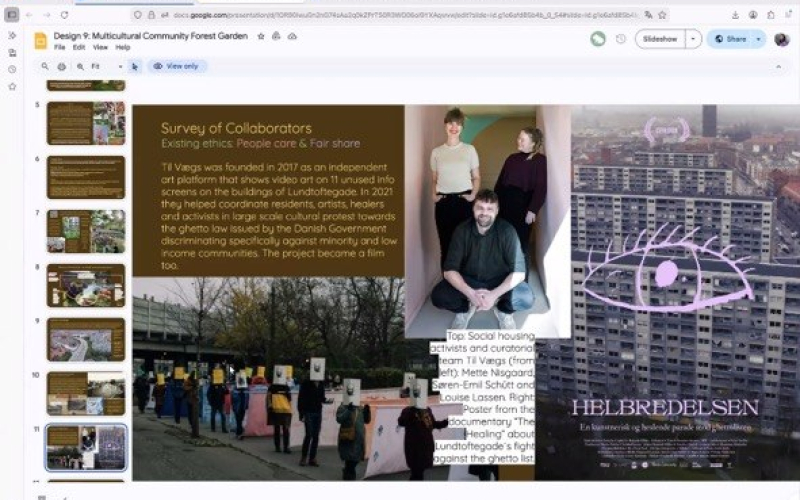800x500 pixels.
Task: Check the cloud document status icon
Action: 292,36
